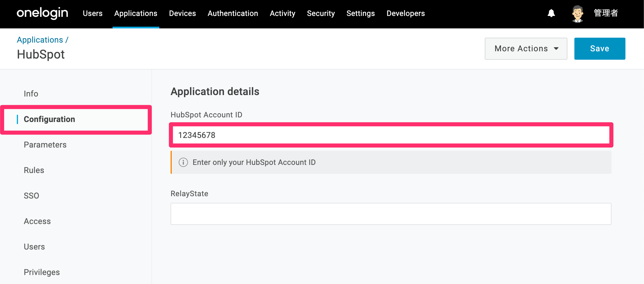Open the Devices menu

point(182,13)
